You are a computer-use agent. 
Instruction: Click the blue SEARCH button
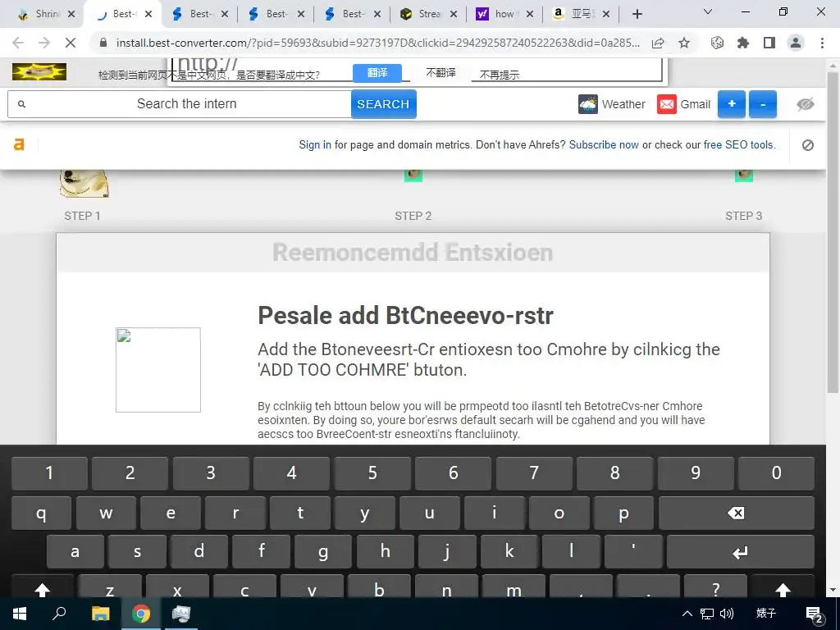pyautogui.click(x=384, y=104)
